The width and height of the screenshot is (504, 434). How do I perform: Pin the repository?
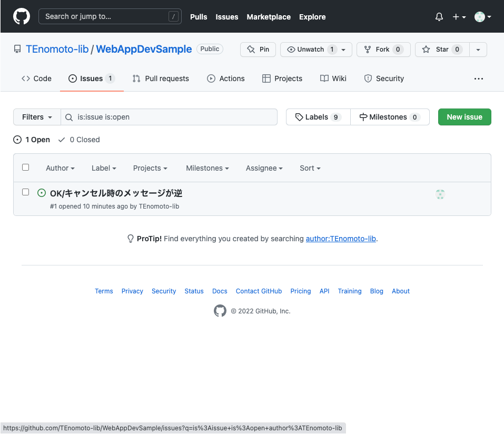point(258,50)
